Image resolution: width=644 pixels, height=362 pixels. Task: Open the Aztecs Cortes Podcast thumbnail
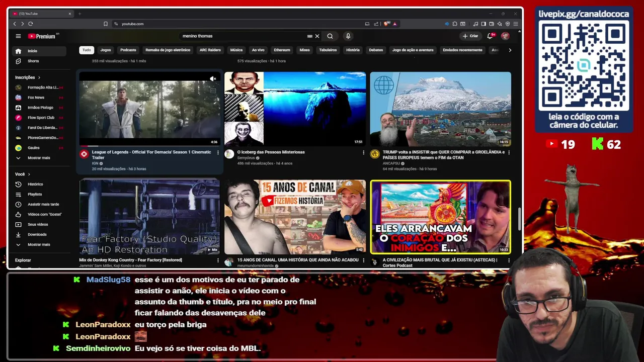[440, 217]
